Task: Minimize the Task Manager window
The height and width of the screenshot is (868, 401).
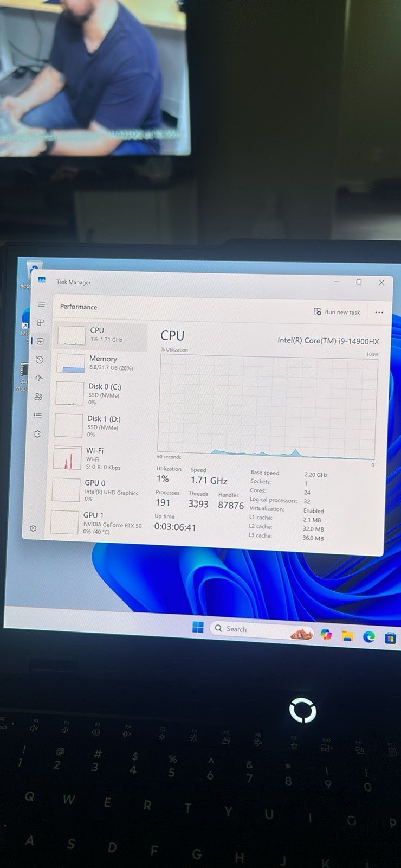Action: (337, 282)
